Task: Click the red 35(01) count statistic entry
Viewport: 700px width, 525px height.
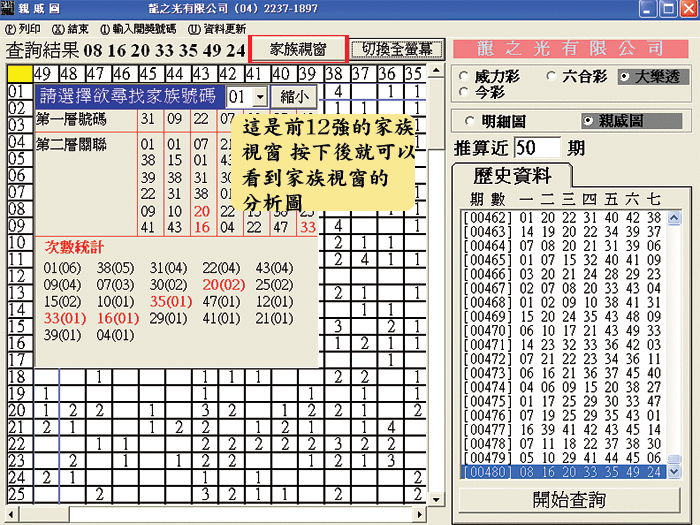Action: 171,302
